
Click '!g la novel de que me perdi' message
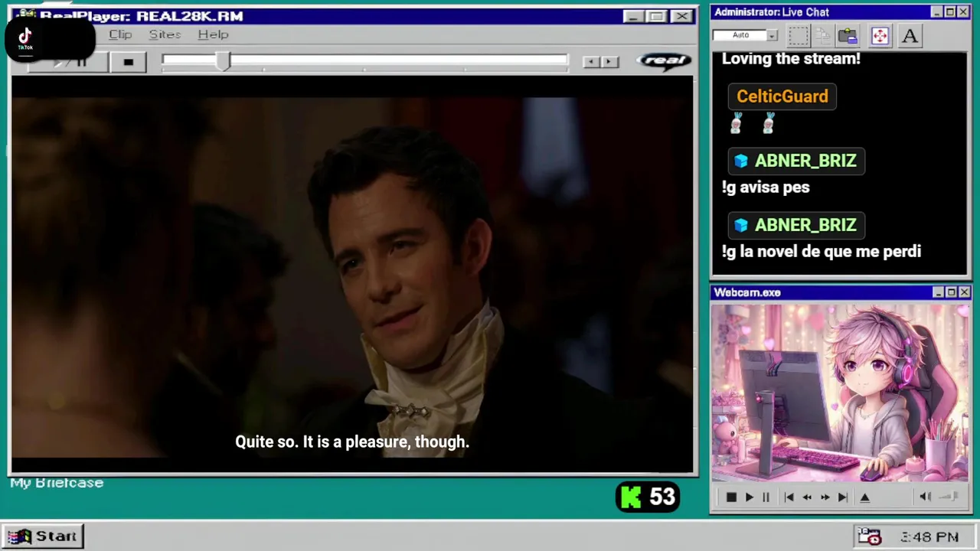coord(821,252)
